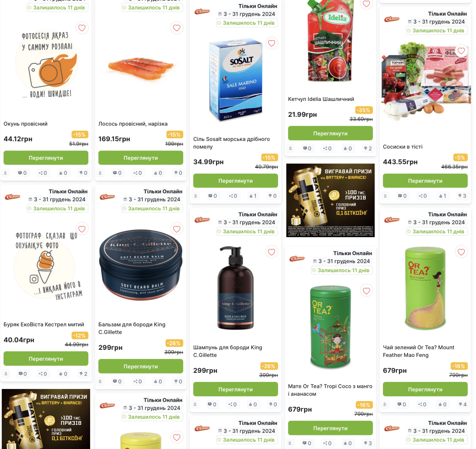The height and width of the screenshot is (449, 476).
Task: Tap heart on Шампунь для бороди card
Action: pyautogui.click(x=272, y=252)
